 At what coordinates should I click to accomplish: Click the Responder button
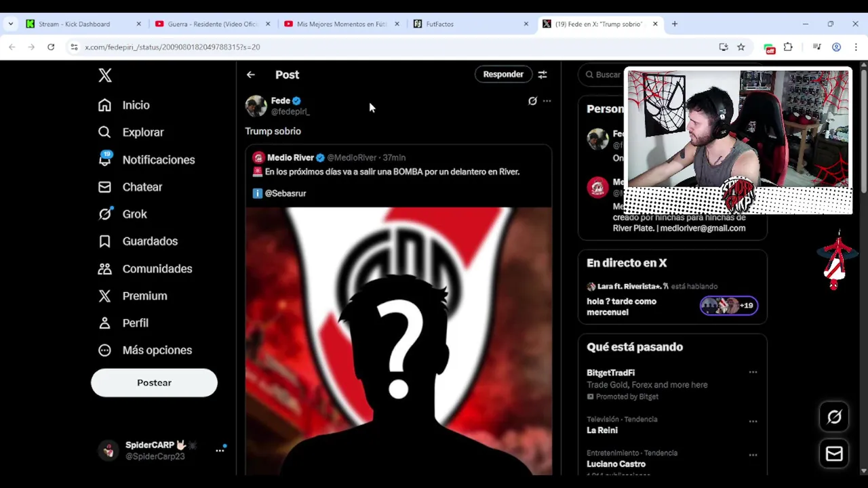503,75
